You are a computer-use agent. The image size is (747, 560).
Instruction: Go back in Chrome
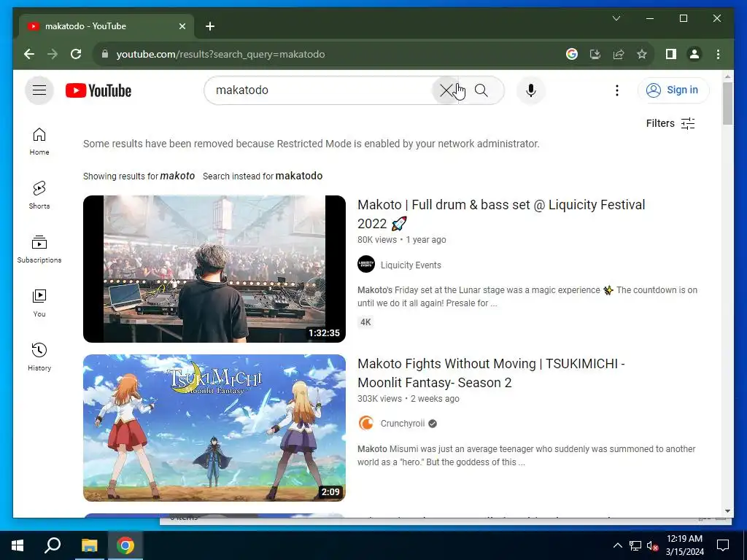29,54
